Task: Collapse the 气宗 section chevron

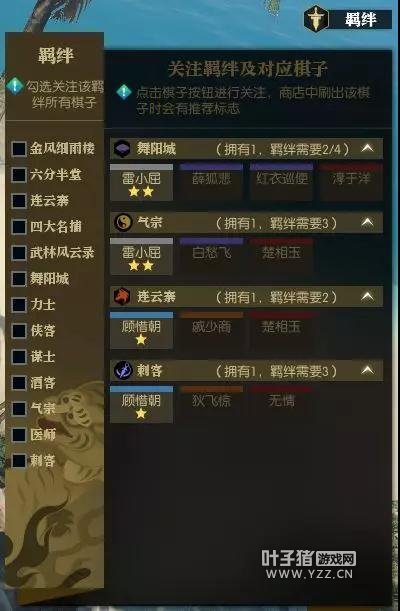Action: pyautogui.click(x=367, y=222)
